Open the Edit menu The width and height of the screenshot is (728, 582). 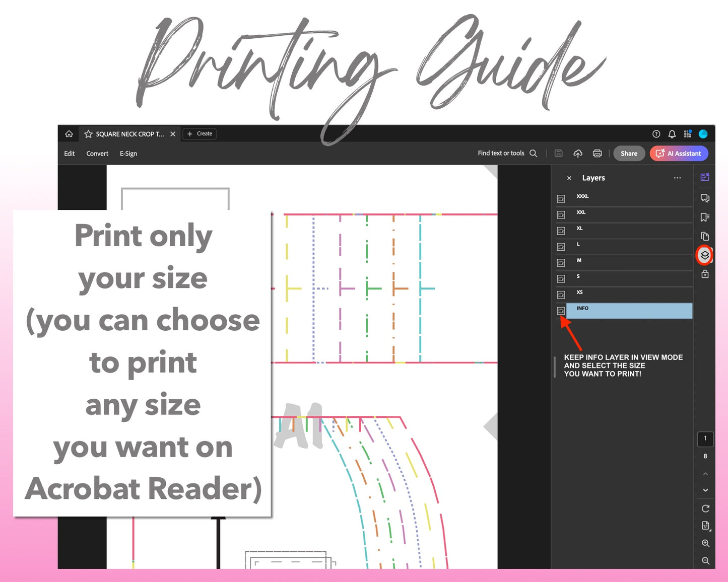pyautogui.click(x=70, y=154)
